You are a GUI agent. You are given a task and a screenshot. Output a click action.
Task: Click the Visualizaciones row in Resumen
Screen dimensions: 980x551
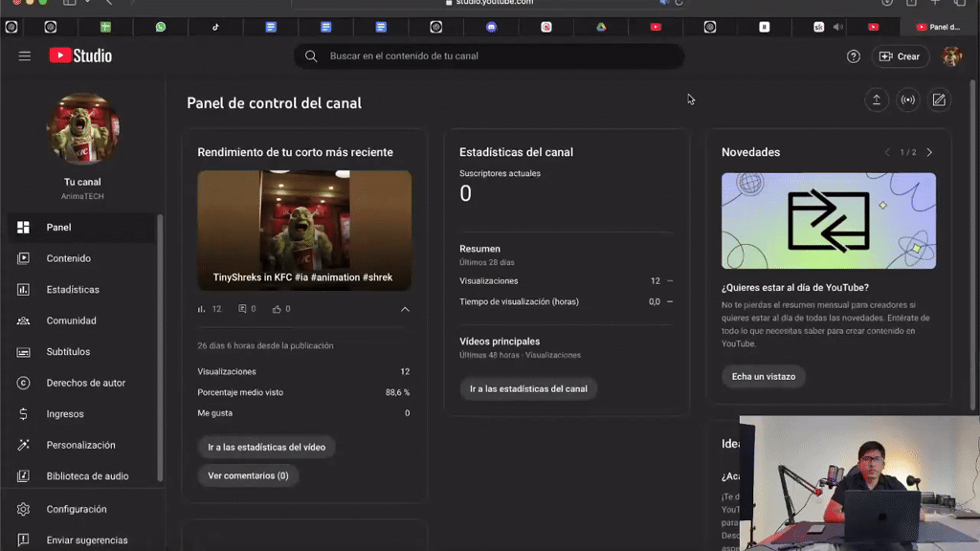click(566, 281)
